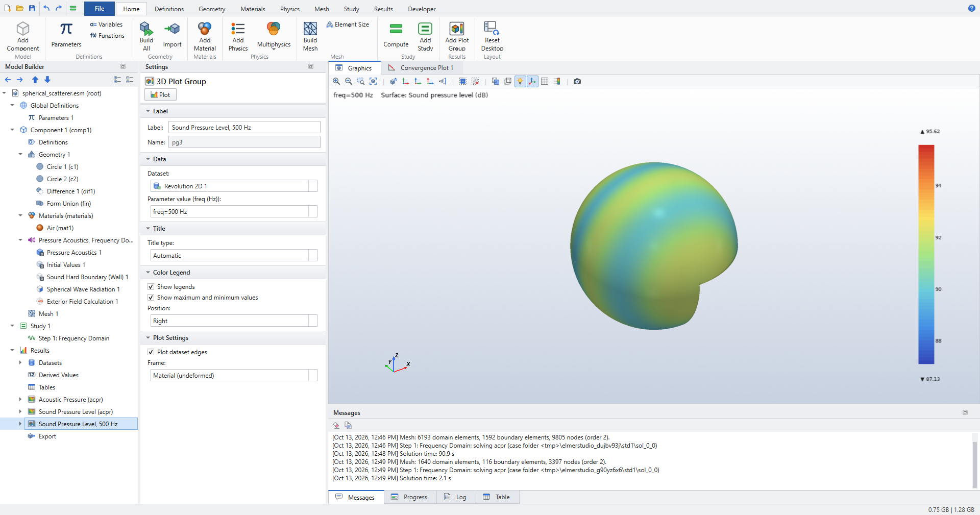Click the sound pressure color legend bar
980x515 pixels.
[926, 254]
